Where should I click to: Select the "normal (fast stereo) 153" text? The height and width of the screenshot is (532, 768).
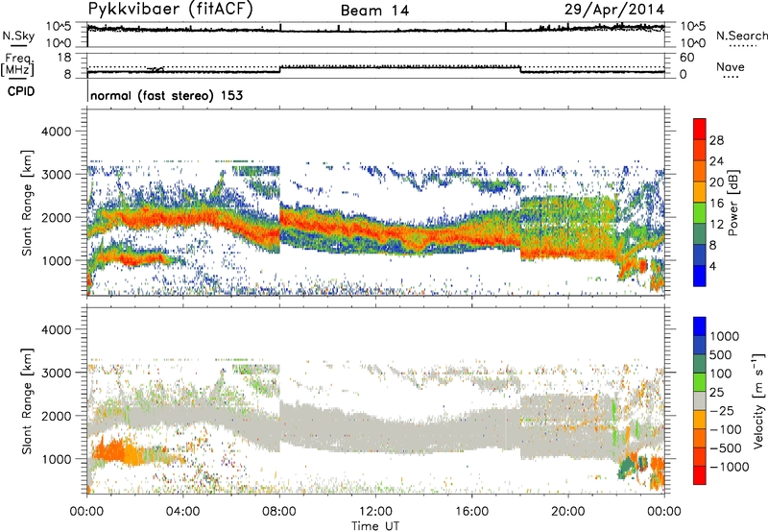(166, 95)
